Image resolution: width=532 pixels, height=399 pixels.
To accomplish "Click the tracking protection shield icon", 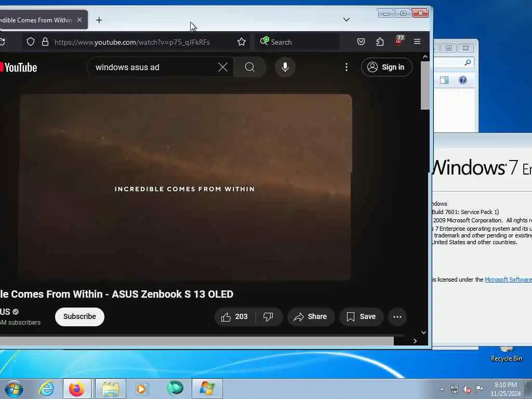I will coord(31,42).
